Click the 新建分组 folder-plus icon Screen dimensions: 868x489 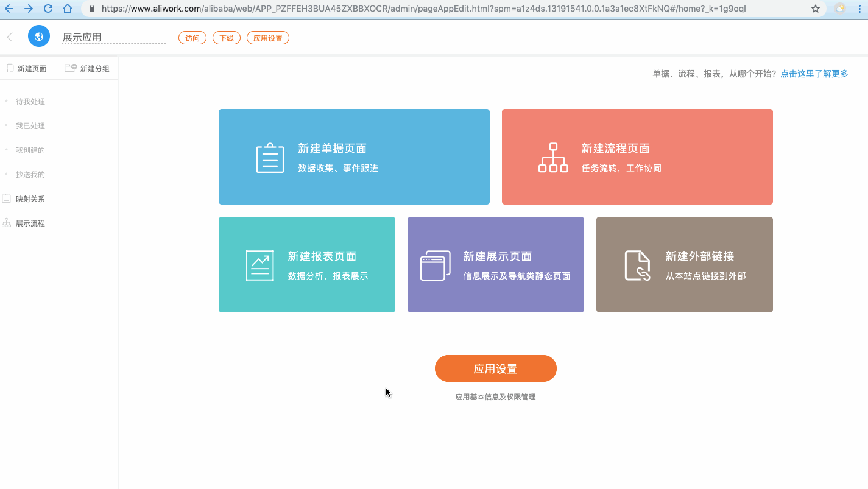pyautogui.click(x=71, y=68)
